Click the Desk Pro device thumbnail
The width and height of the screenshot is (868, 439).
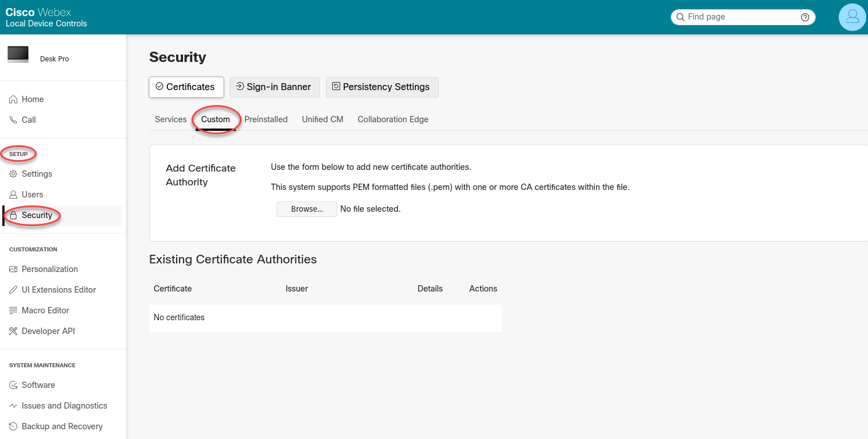(18, 54)
